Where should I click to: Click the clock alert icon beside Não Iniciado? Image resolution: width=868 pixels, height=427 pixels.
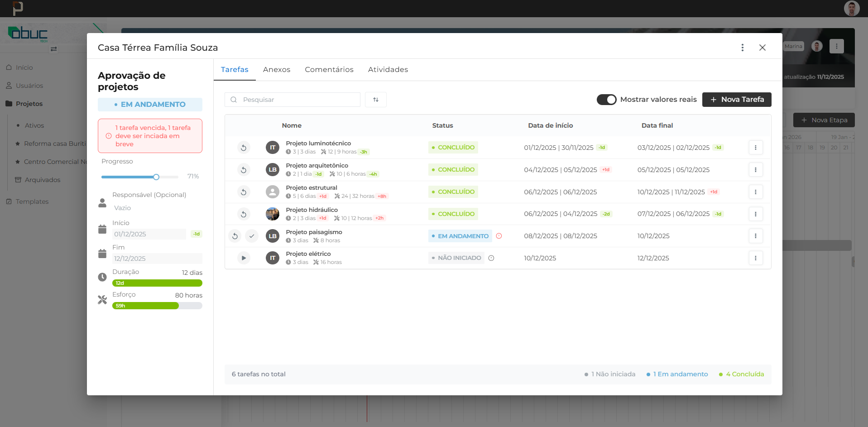click(491, 258)
